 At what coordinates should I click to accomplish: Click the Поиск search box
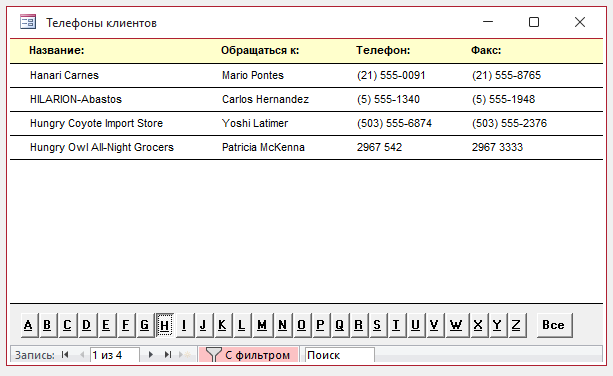(339, 355)
